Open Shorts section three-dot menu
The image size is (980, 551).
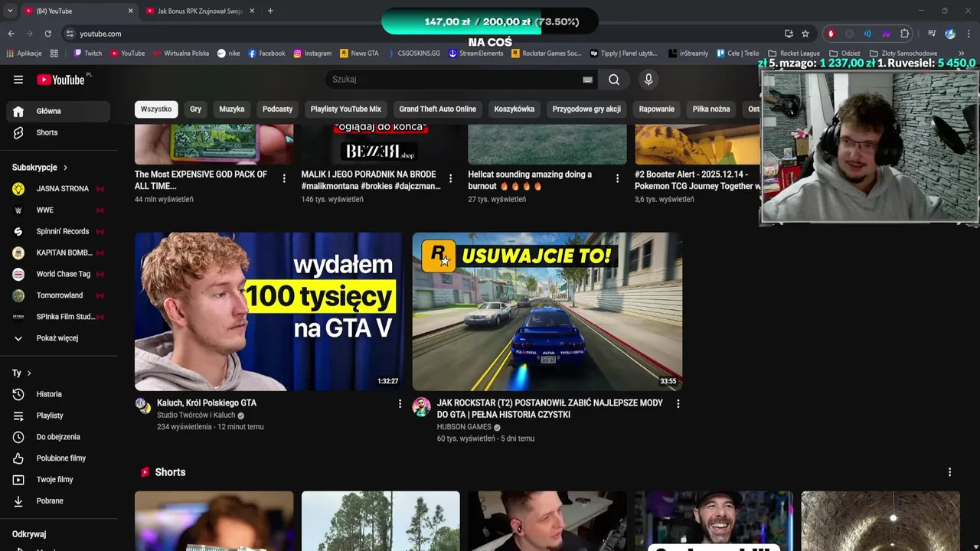pos(949,472)
